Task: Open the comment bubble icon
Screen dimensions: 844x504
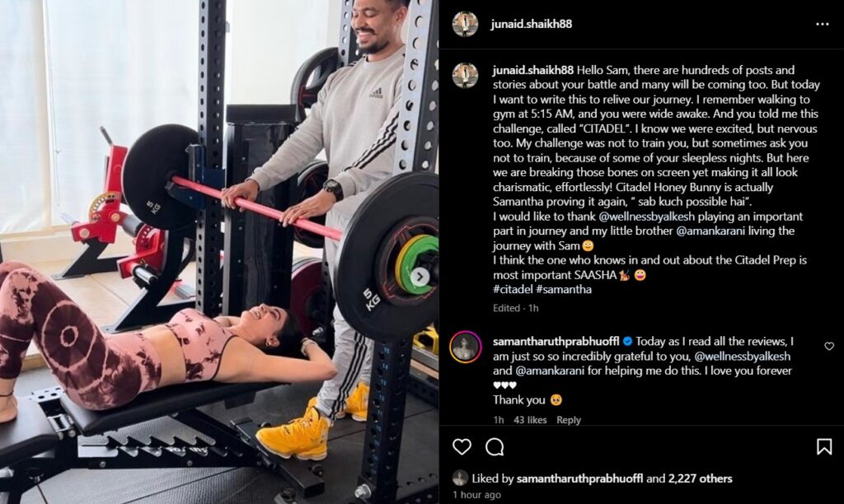Action: [x=495, y=446]
